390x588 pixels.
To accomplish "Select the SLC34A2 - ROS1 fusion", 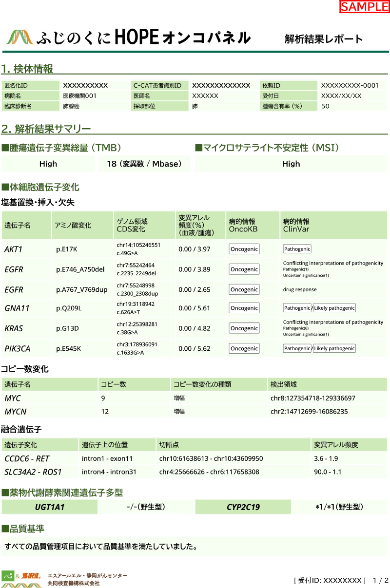I will 33,472.
